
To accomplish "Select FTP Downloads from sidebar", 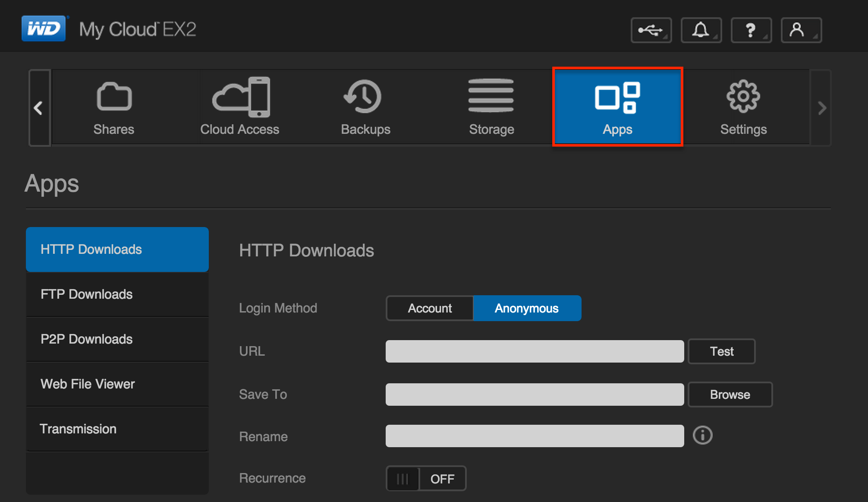I will point(117,294).
